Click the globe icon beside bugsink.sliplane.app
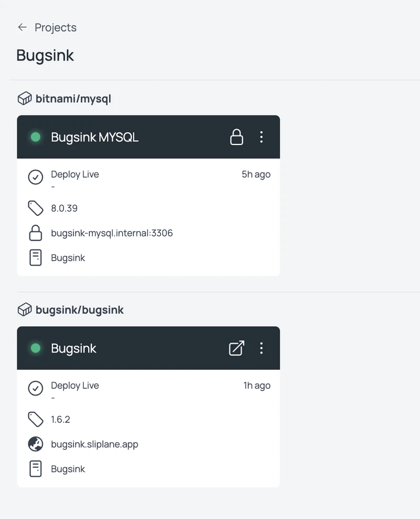 (x=35, y=444)
